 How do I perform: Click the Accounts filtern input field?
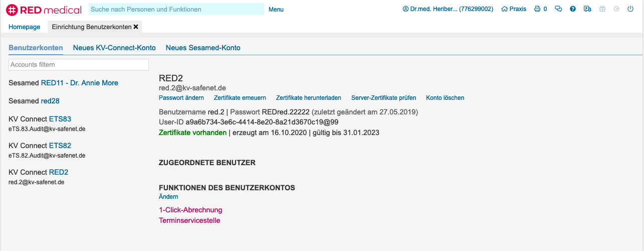coord(79,65)
